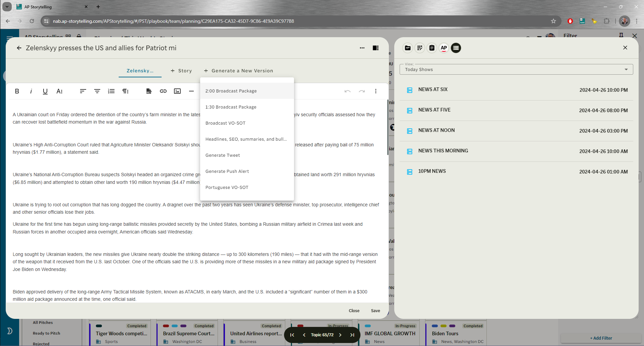This screenshot has height=346, width=644.
Task: Choose Generate Tweet from the menu
Action: [x=223, y=155]
